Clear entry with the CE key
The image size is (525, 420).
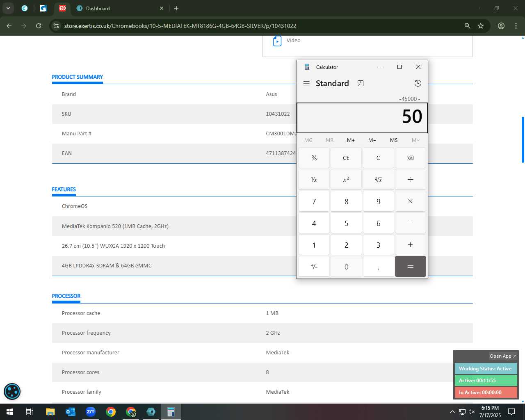[x=346, y=158]
